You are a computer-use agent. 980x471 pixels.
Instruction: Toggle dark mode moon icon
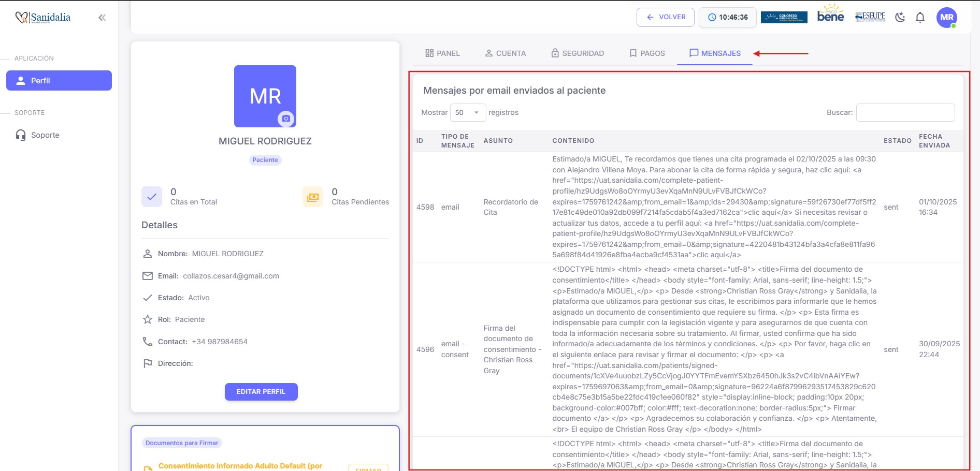pos(900,17)
